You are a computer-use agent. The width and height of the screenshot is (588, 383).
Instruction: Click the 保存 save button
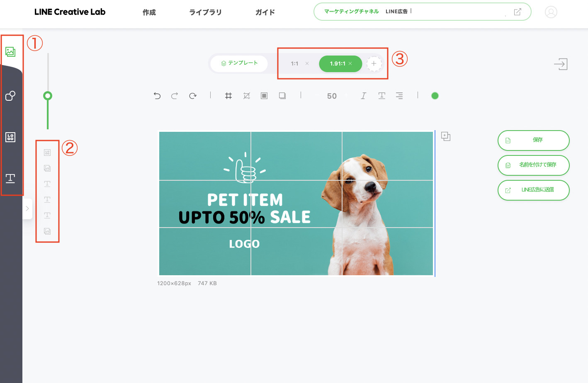pyautogui.click(x=534, y=140)
